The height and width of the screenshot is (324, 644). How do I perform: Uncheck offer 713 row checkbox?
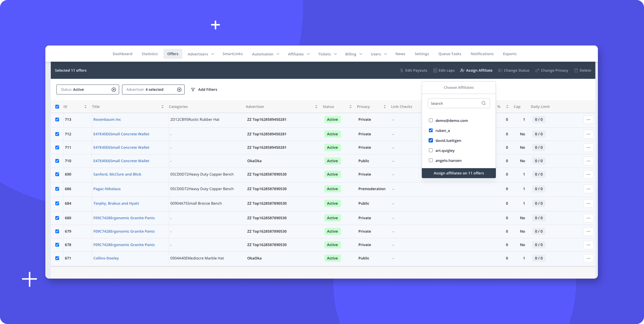coord(57,120)
